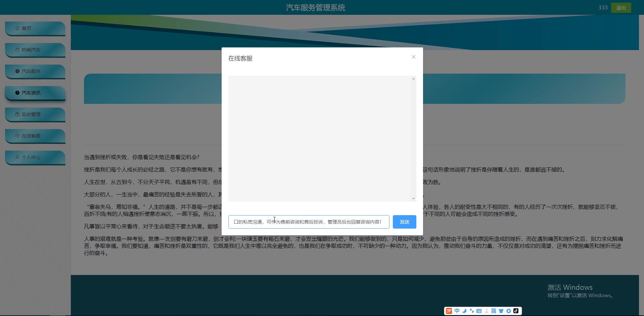
Task: Click the 汽车服务管理系统 page title
Action: pyautogui.click(x=316, y=7)
